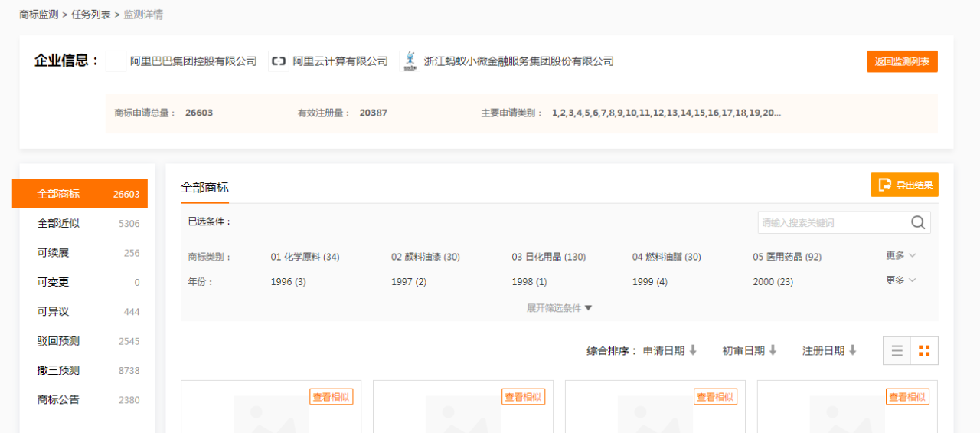Open 商标监测 breadcrumb link

39,15
